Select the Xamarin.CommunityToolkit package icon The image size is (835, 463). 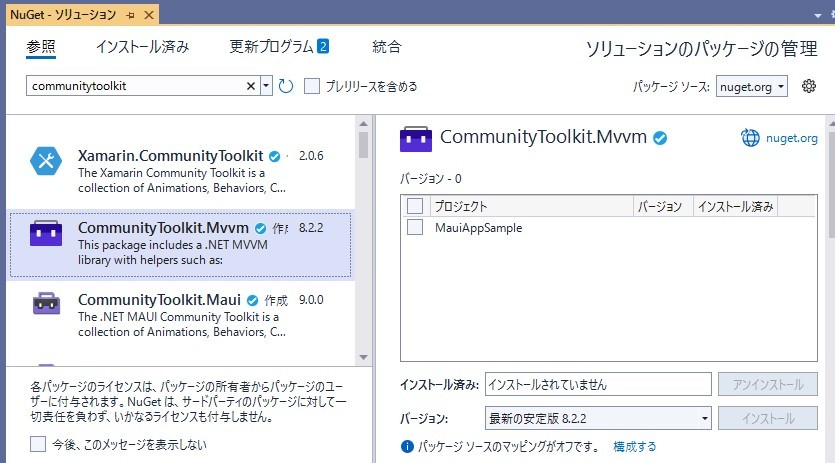pyautogui.click(x=46, y=160)
